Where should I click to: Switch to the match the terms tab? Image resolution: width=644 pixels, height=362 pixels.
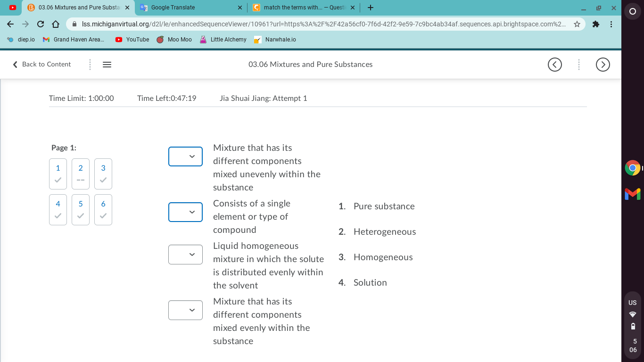pyautogui.click(x=304, y=8)
